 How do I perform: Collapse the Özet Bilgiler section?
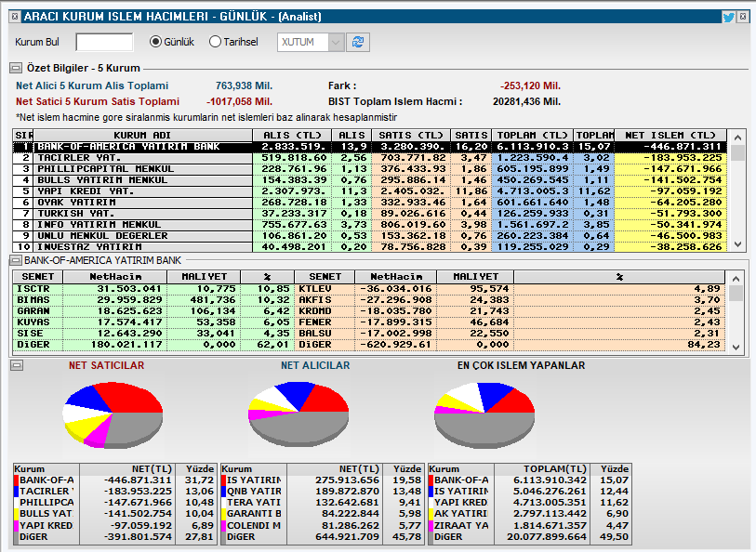tap(16, 68)
